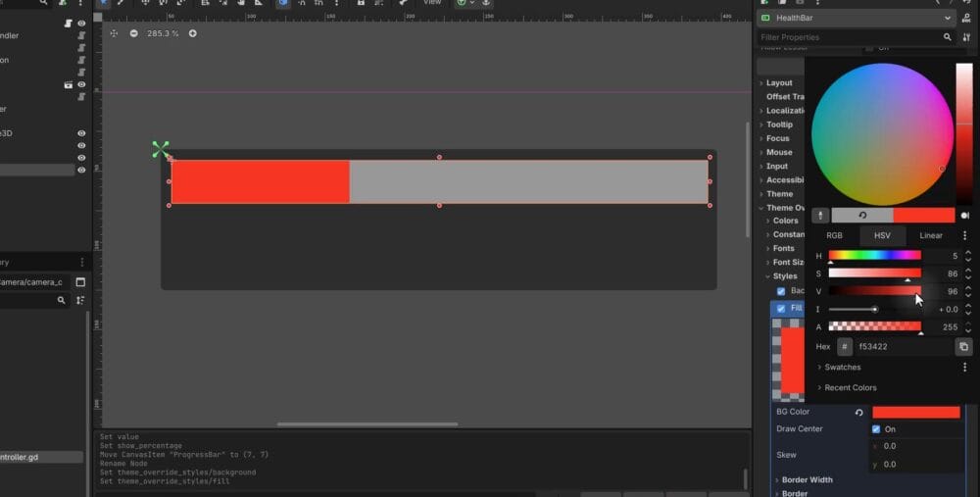980x497 pixels.
Task: Click inside the color wheel
Action: pyautogui.click(x=882, y=133)
